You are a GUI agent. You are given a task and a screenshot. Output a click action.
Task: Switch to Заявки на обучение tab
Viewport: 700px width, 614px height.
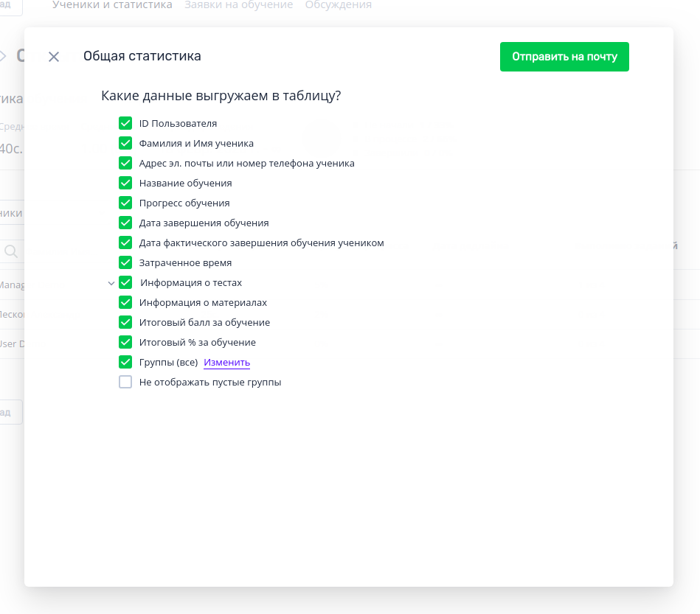(238, 5)
